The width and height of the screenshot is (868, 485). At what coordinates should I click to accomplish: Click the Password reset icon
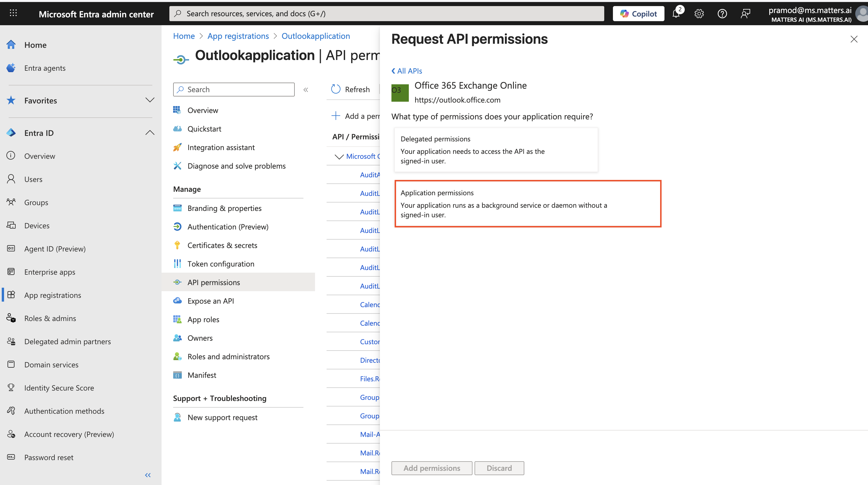11,457
